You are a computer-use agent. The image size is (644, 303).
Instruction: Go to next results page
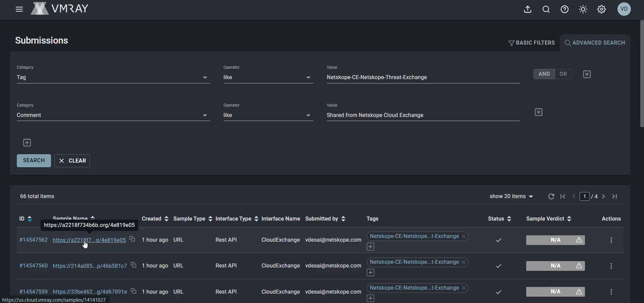click(x=603, y=196)
